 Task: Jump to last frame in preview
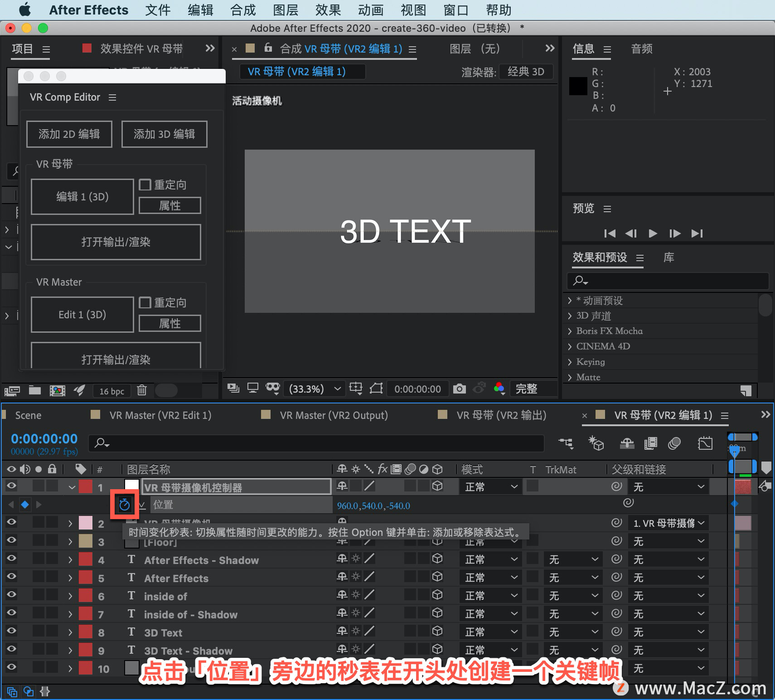(697, 233)
